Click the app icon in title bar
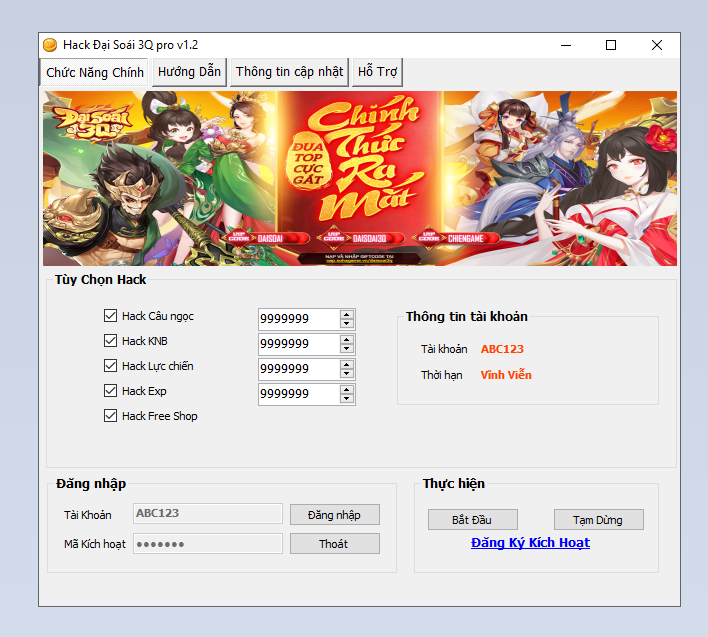 coord(49,45)
